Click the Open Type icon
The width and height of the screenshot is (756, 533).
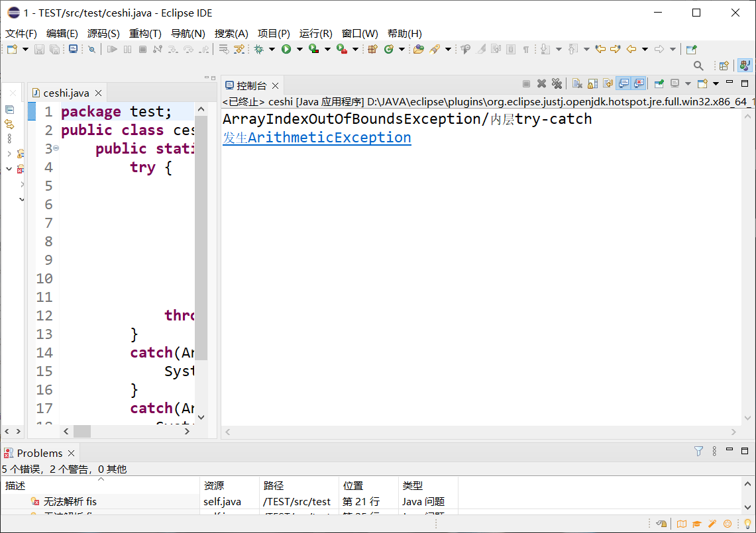coord(419,49)
